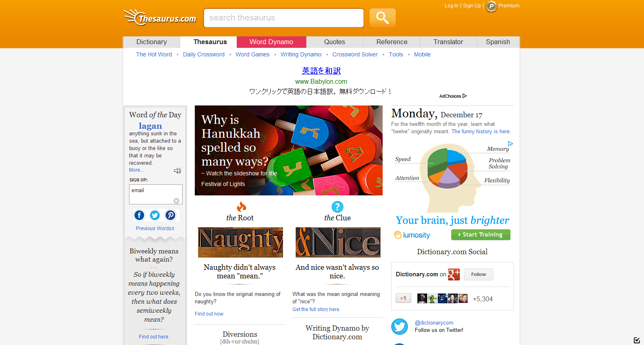Viewport: 644px width, 345px height.
Task: Open the Google Plus icon
Action: click(454, 275)
